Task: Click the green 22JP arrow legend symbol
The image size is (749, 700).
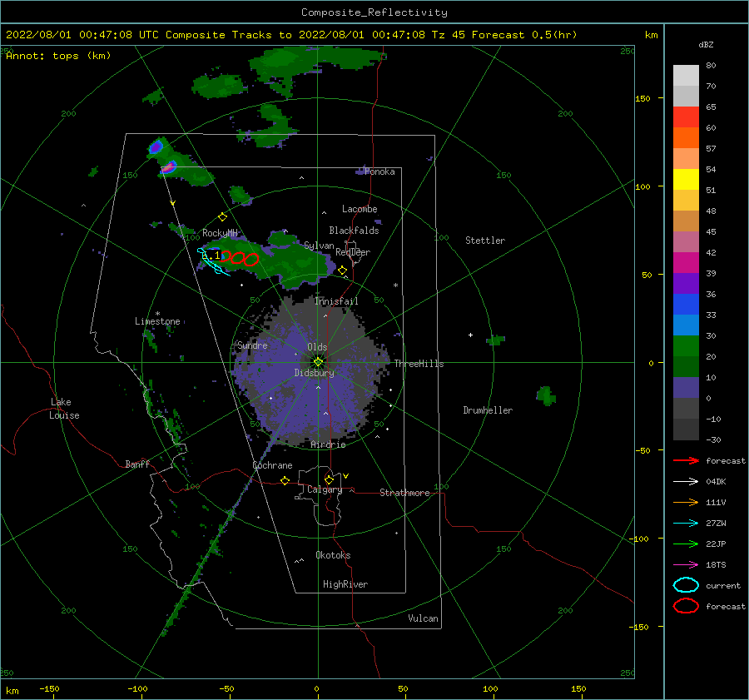Action: [x=686, y=544]
